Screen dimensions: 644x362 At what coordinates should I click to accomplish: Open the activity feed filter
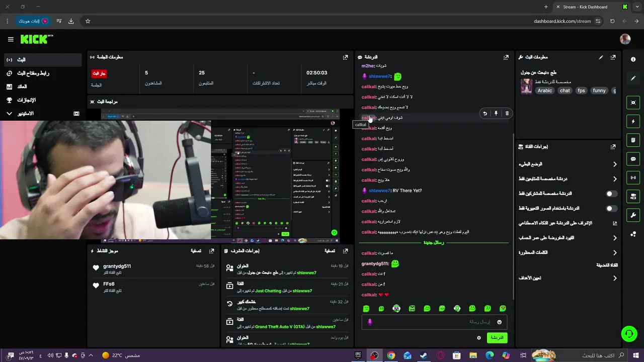click(x=196, y=250)
